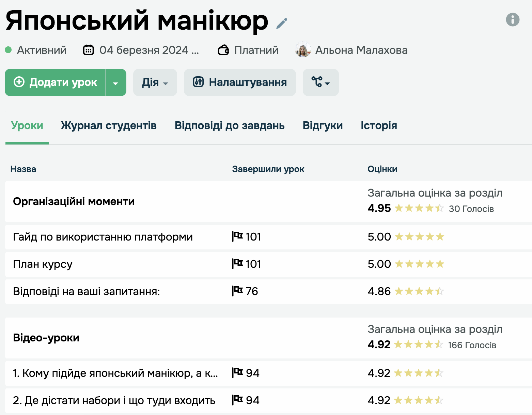Click flag icon in Гайд по використанню платформи row

tap(237, 236)
